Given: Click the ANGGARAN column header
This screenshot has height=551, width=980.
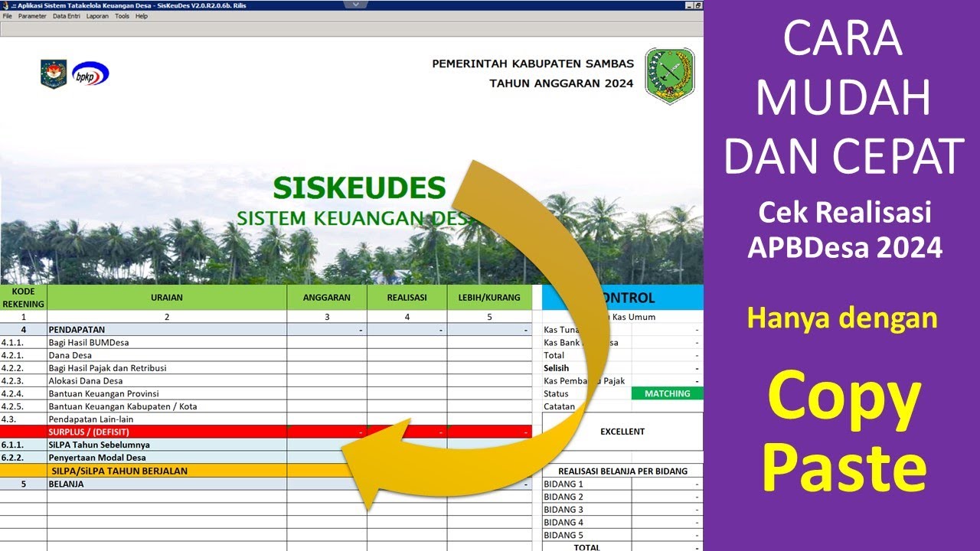Looking at the screenshot, I should click(327, 298).
